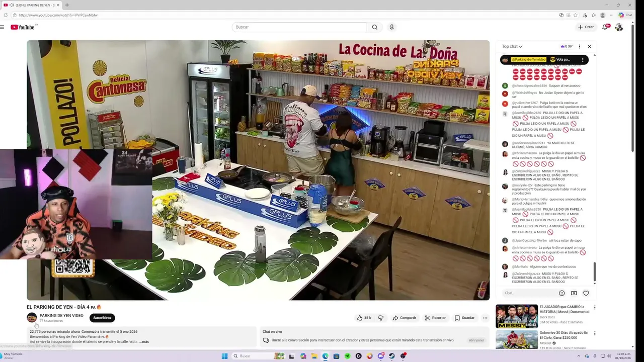View the 0 XP crown badge
The height and width of the screenshot is (362, 644).
567,46
